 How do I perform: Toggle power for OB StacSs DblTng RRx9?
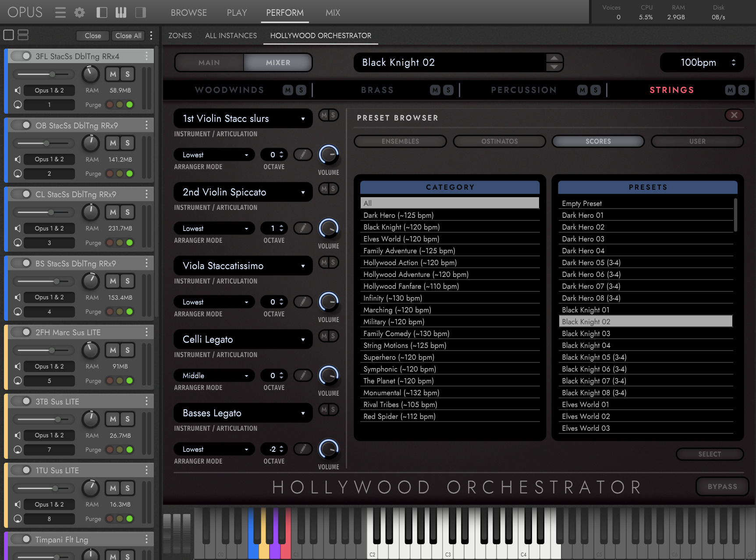21,125
